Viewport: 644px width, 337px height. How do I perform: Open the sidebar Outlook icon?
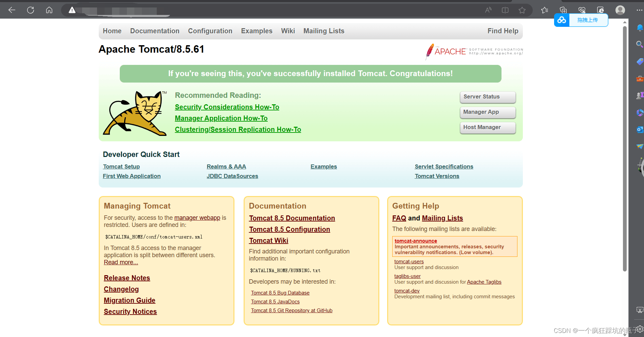coord(640,129)
